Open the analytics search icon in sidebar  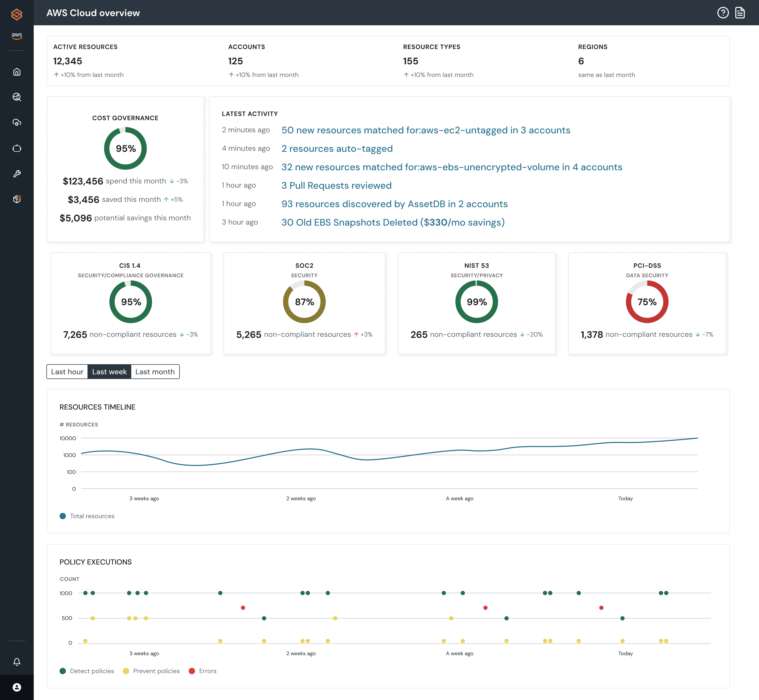(x=17, y=97)
